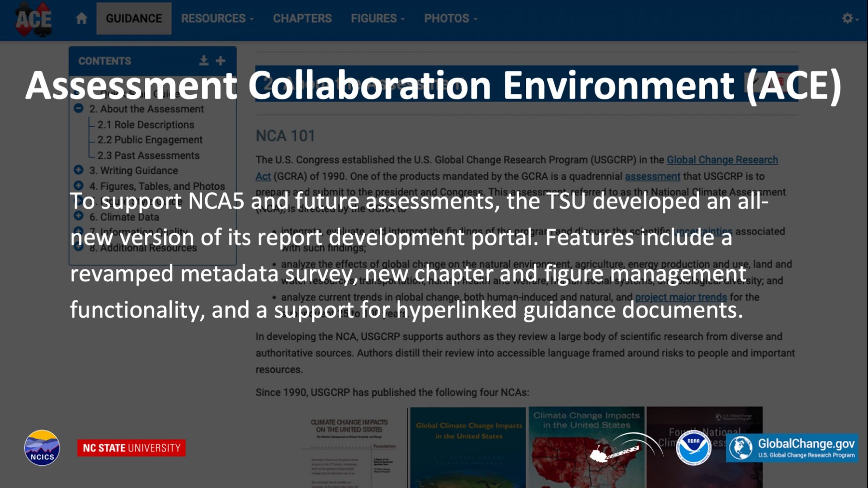Viewport: 868px width, 488px height.
Task: Click the NCA 101 heading
Action: point(285,136)
